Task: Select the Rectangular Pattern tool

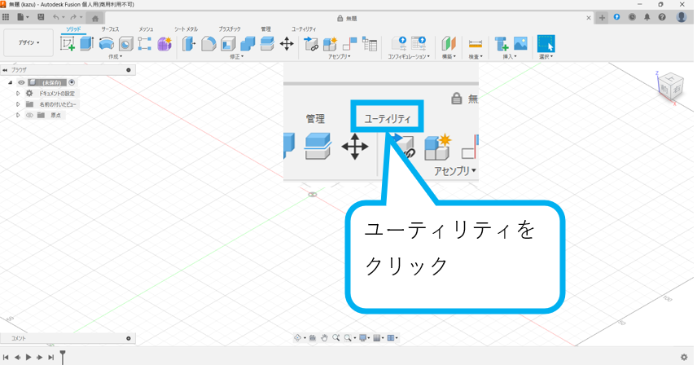Action: coord(145,44)
